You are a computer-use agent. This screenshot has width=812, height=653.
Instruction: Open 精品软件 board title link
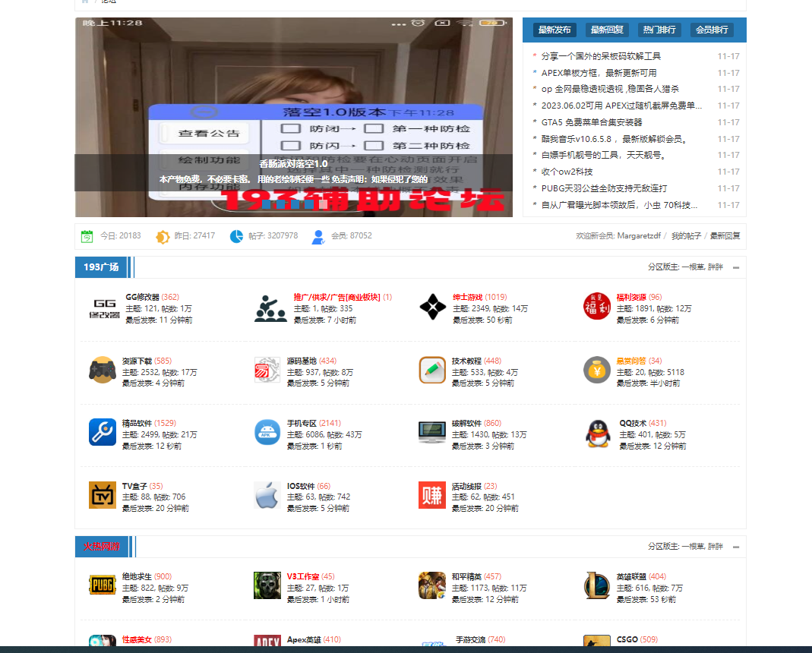(x=137, y=423)
